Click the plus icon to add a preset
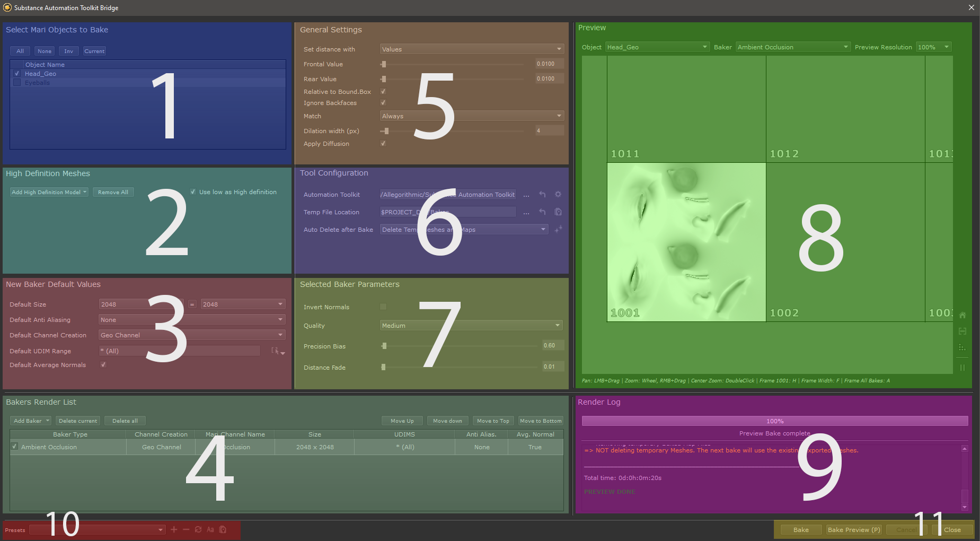The width and height of the screenshot is (980, 541). tap(174, 529)
